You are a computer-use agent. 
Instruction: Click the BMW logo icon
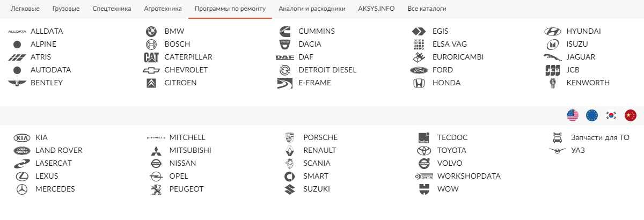point(151,31)
